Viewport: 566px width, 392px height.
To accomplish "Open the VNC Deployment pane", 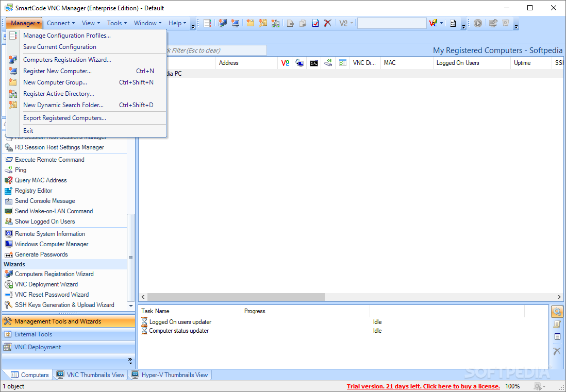I will (69, 347).
